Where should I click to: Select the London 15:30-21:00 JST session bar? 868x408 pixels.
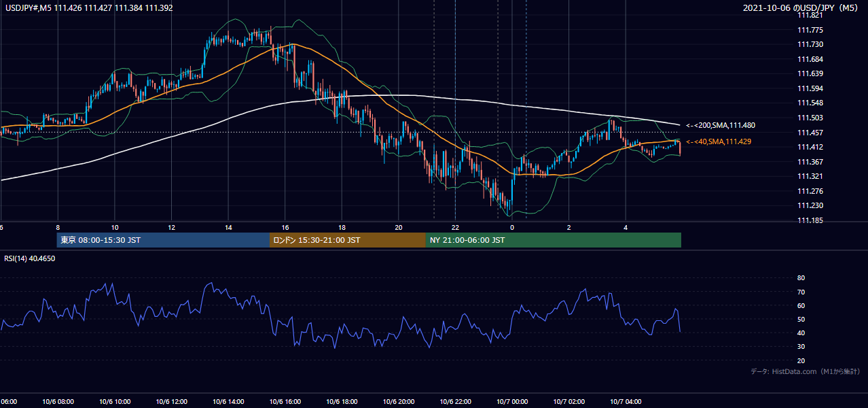tap(348, 240)
